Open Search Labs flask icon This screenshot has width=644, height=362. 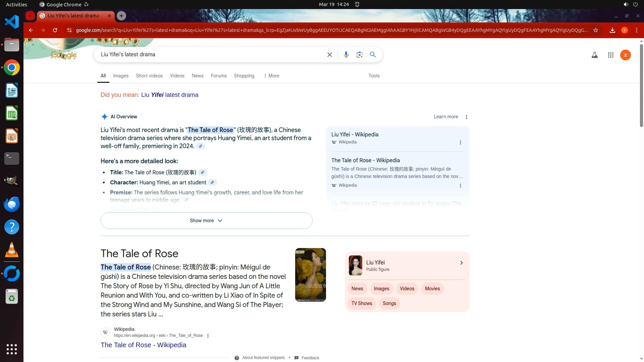tap(594, 55)
